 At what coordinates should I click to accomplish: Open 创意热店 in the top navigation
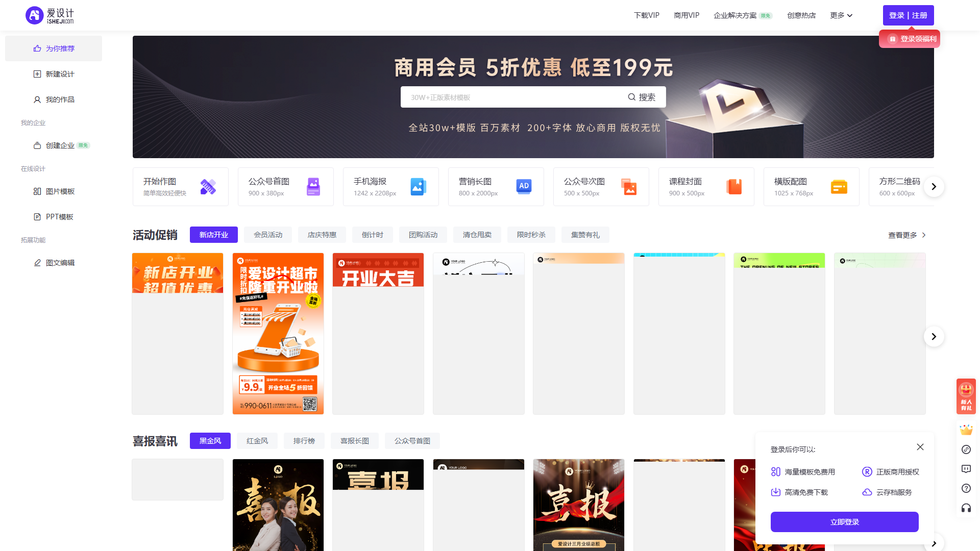801,15
